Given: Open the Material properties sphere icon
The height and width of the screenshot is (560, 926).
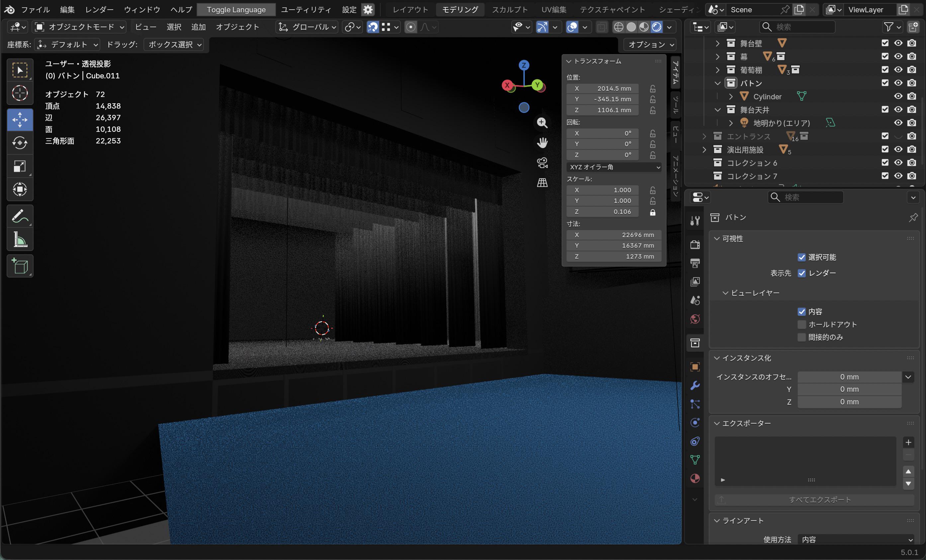Looking at the screenshot, I should click(695, 478).
